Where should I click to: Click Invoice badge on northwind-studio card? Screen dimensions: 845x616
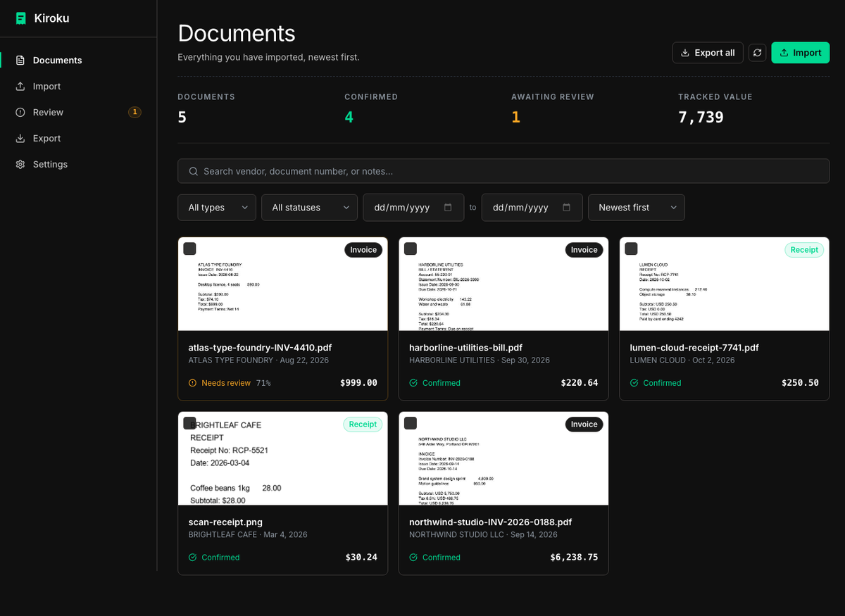(584, 425)
